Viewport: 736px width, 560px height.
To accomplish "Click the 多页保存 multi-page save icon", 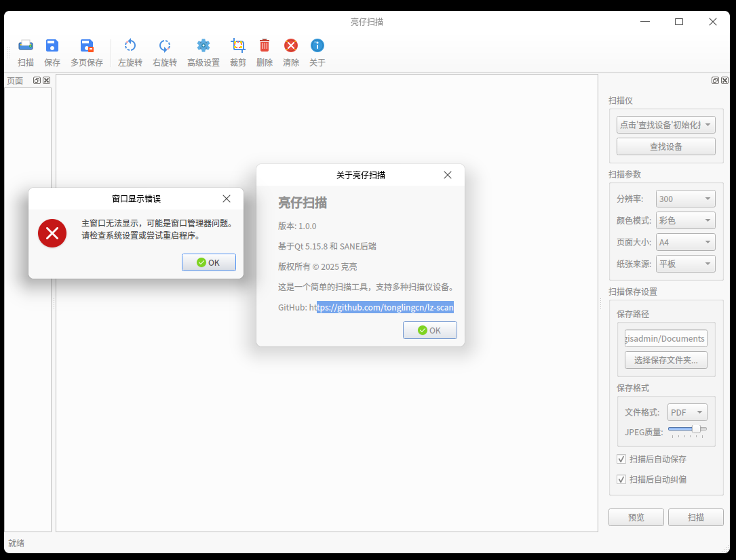I will coord(87,52).
